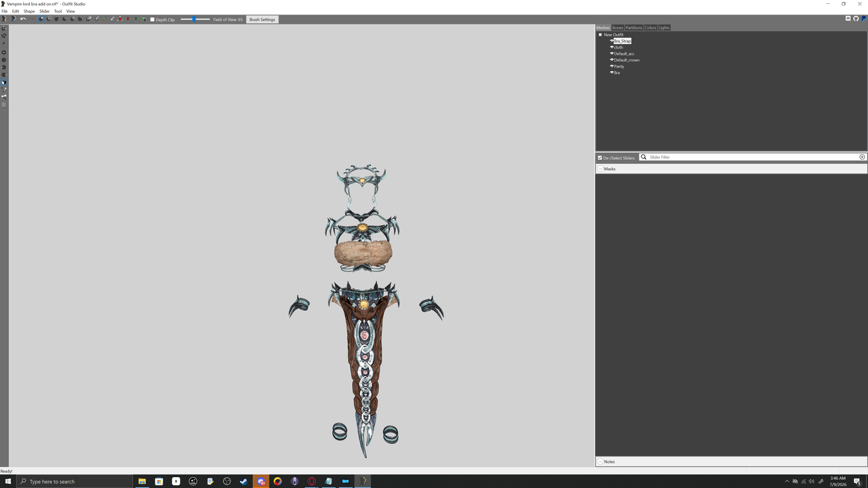Choose the Mask brush tool

point(49,19)
